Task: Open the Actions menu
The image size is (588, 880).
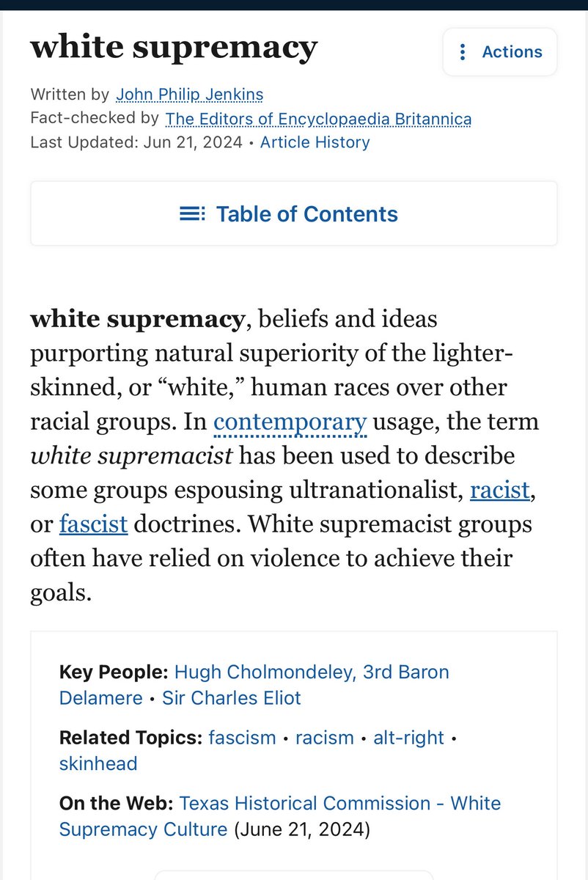Action: coord(499,52)
